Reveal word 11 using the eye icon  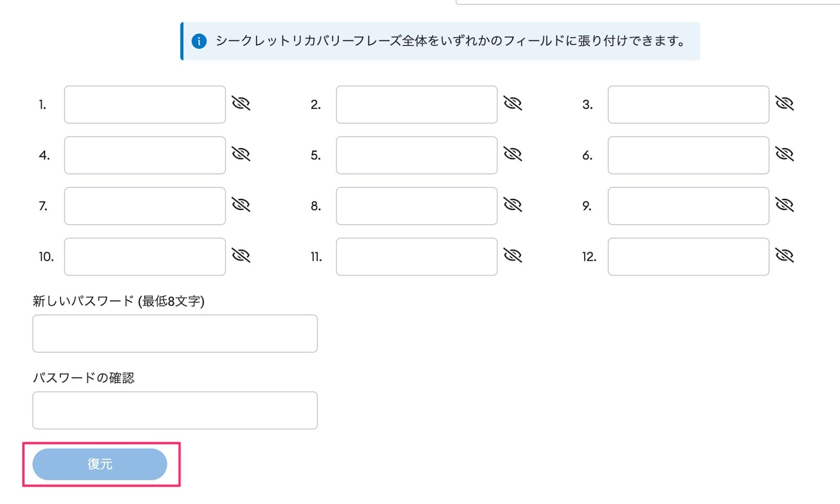tap(513, 256)
